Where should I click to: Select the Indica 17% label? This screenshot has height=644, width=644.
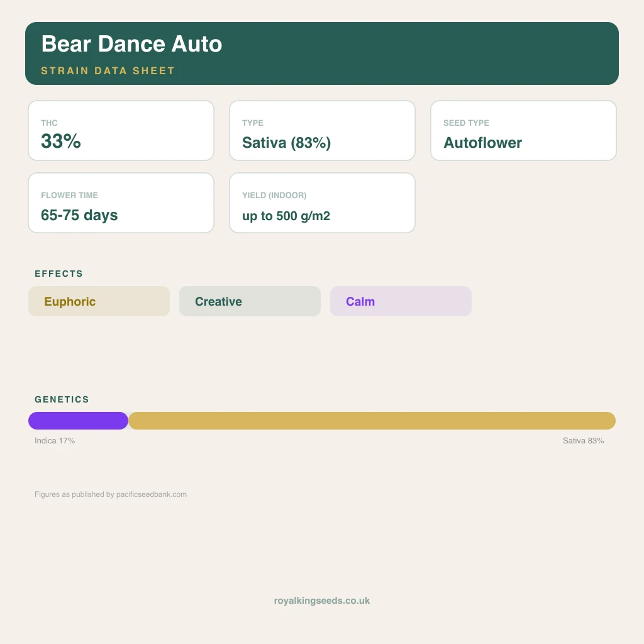(55, 441)
